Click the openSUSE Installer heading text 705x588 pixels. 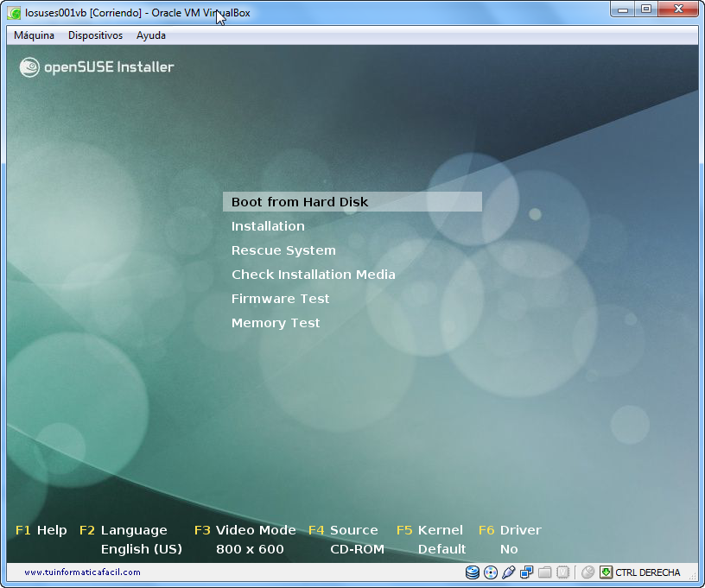(x=109, y=67)
